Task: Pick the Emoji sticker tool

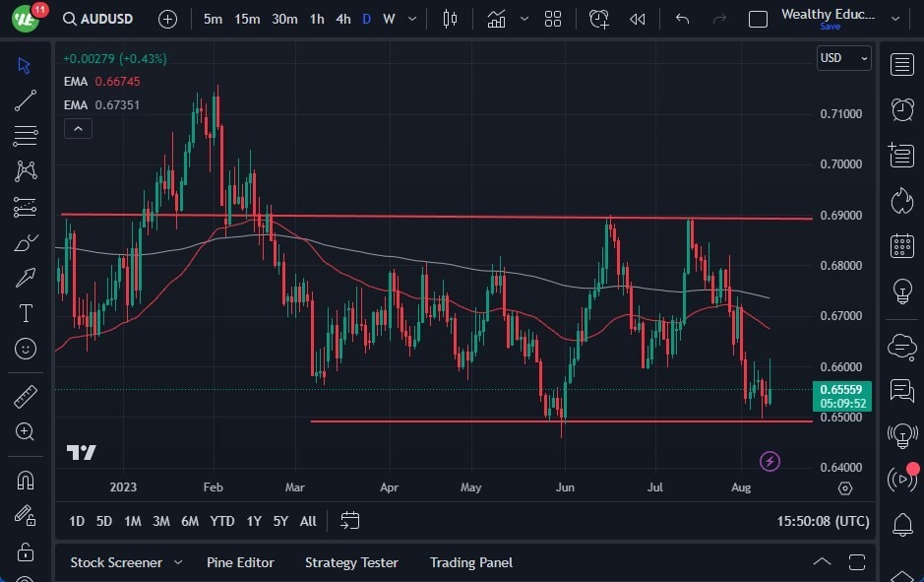Action: click(x=25, y=349)
